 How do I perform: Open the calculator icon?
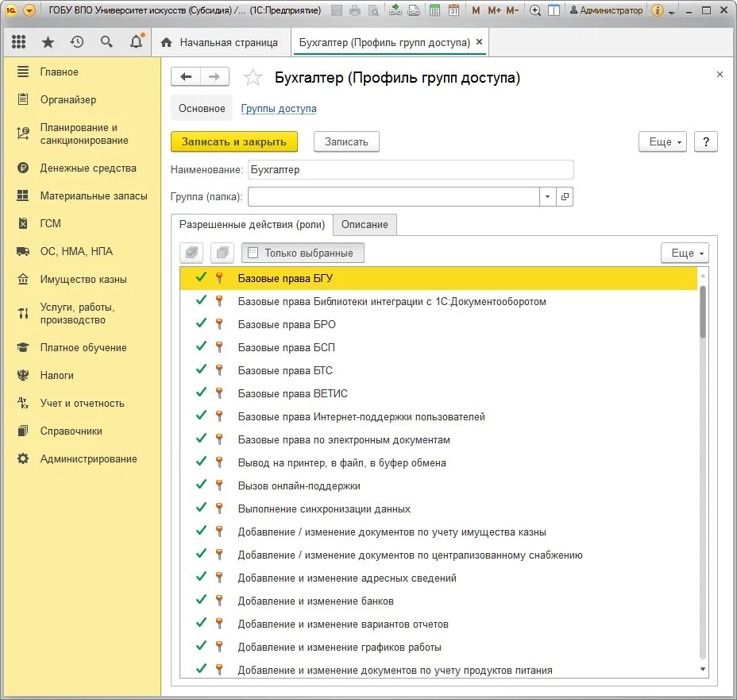tap(435, 10)
